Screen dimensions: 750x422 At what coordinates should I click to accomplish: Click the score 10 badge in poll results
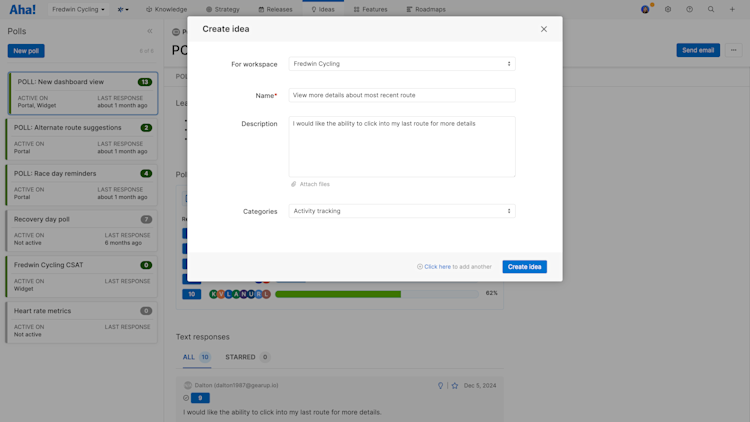191,294
